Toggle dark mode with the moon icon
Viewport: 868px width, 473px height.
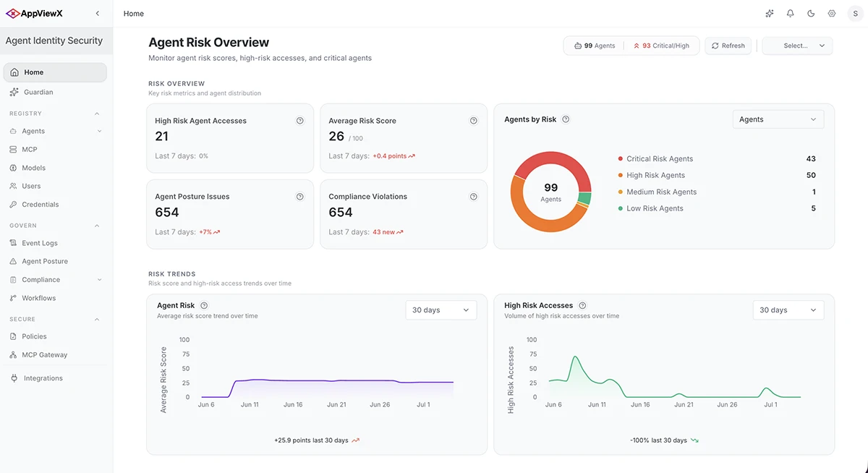tap(811, 13)
